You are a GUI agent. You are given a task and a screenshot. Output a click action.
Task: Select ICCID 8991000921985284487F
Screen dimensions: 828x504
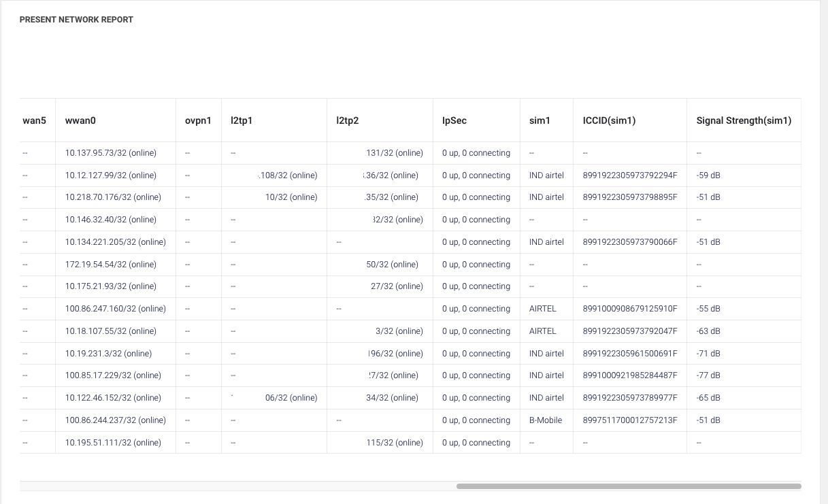(630, 375)
